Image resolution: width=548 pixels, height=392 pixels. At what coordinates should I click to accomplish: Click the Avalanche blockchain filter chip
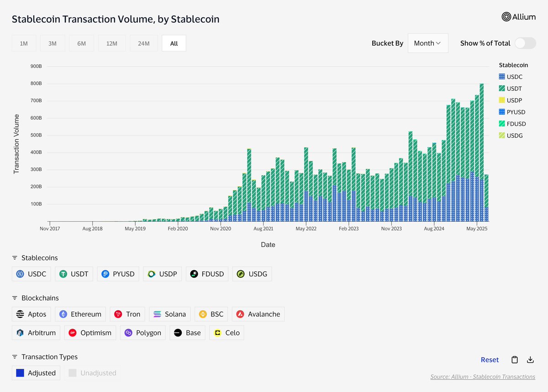(x=258, y=314)
